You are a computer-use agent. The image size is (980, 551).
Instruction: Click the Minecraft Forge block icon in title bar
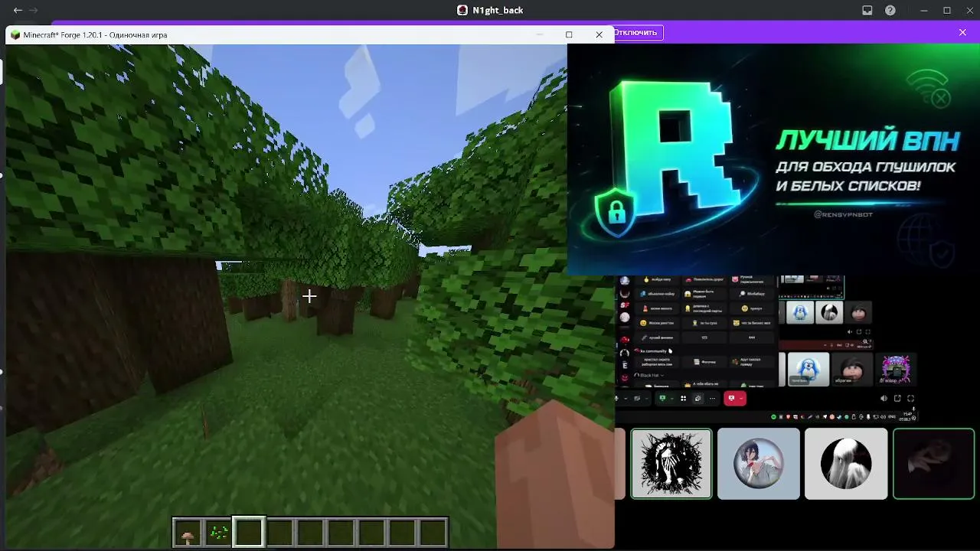click(15, 34)
